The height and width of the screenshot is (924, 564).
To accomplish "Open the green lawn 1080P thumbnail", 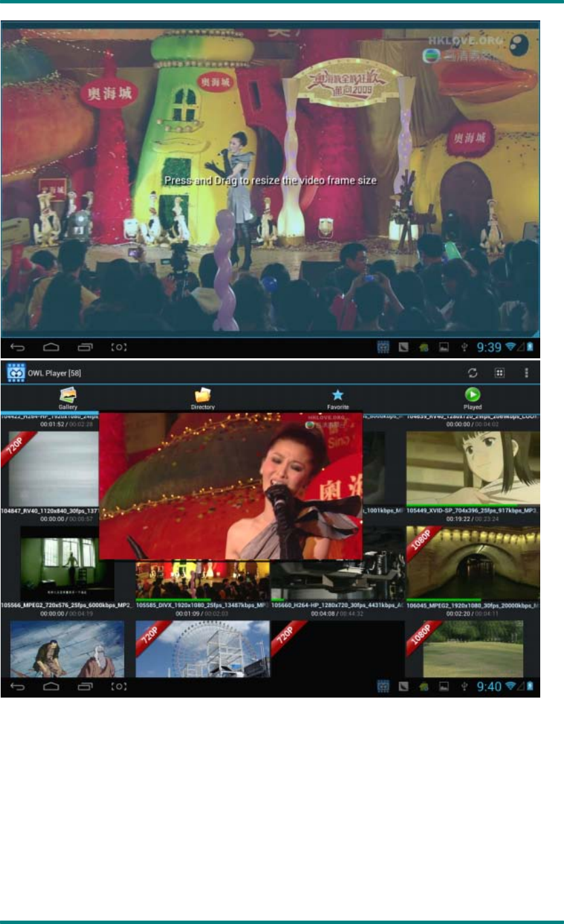I will pos(473,649).
